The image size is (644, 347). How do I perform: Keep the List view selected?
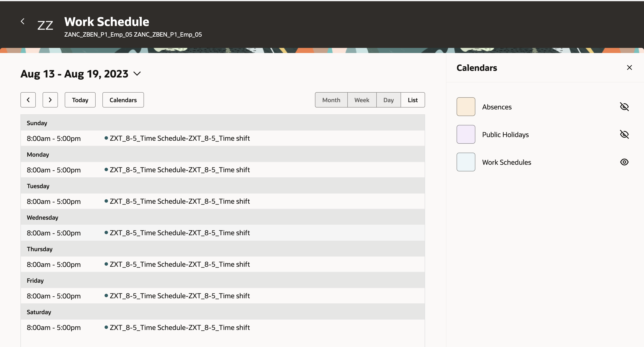413,100
